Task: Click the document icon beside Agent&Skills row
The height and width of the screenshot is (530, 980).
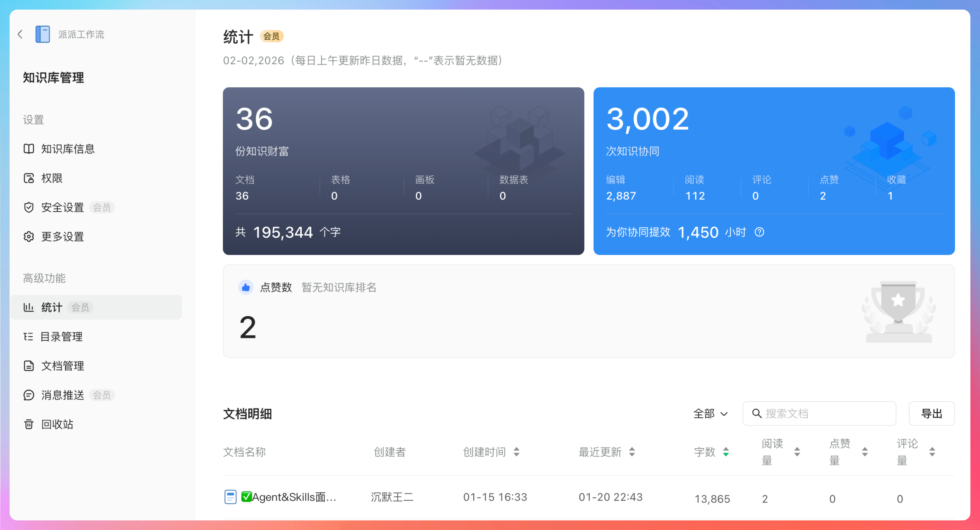Action: (230, 497)
